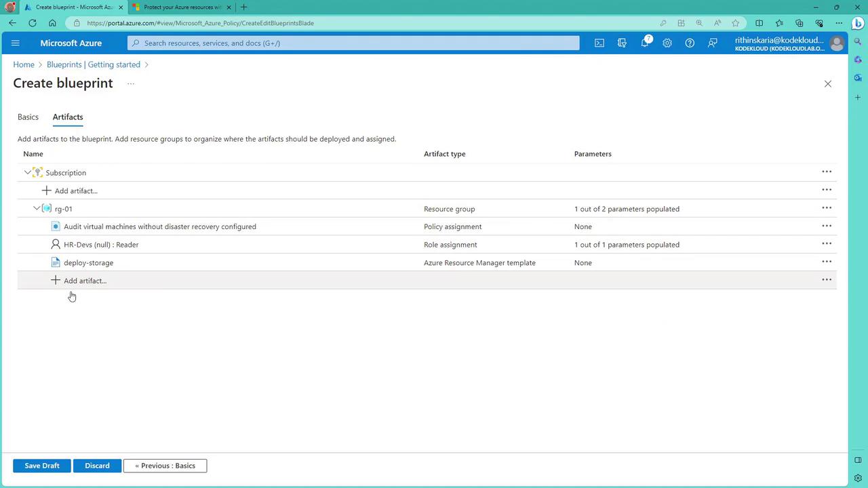Viewport: 868px width, 488px height.
Task: Click the Microsoft Azure logo text
Action: click(x=71, y=43)
